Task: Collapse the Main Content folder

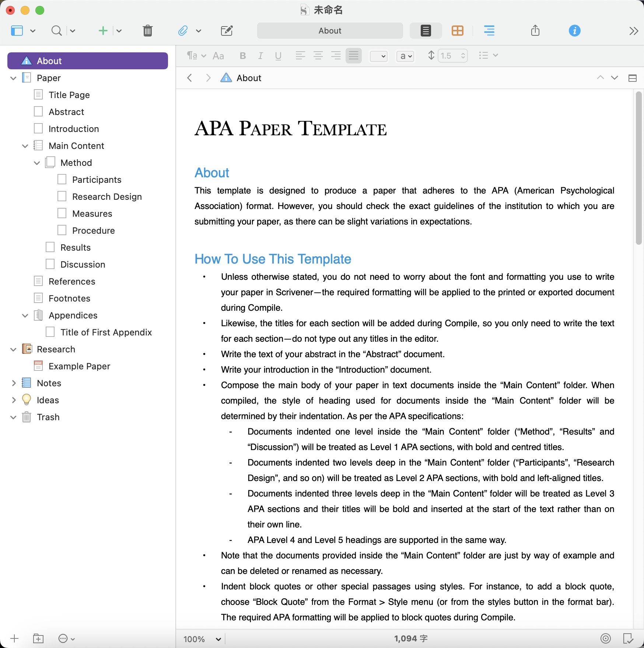Action: (x=25, y=146)
